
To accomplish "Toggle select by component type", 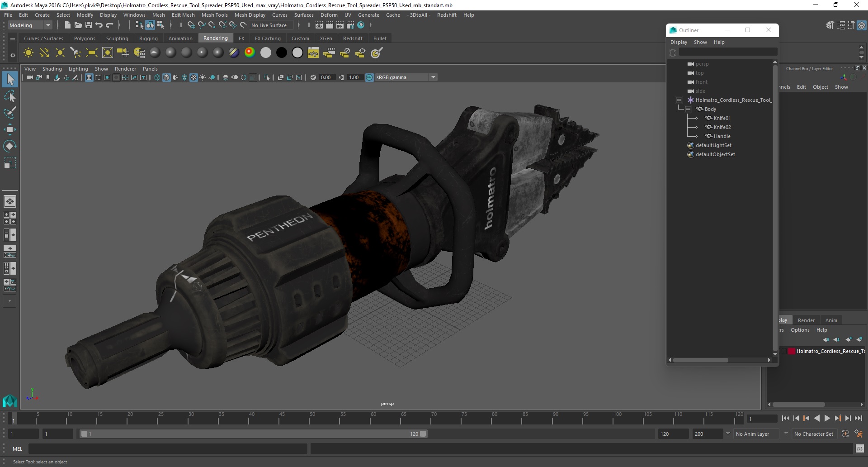I will pos(160,25).
